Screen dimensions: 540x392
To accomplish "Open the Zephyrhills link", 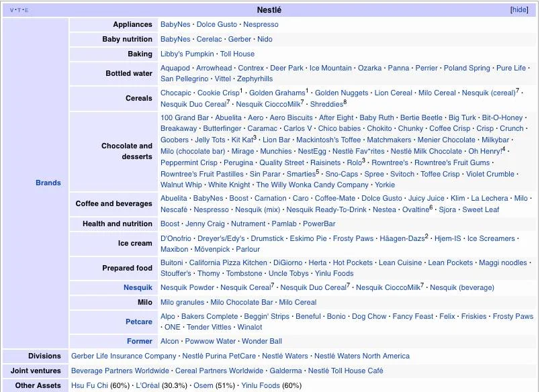I will (x=255, y=79).
